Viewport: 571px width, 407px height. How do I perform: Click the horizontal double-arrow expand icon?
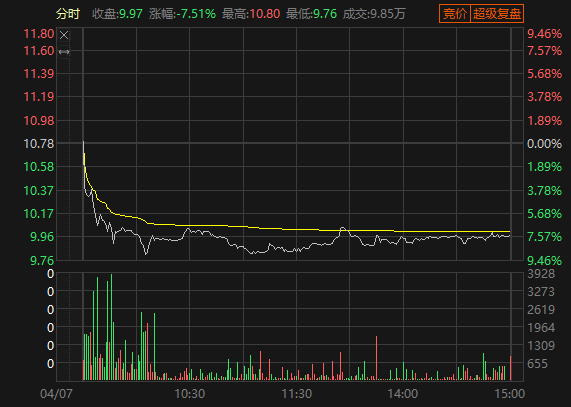[64, 52]
